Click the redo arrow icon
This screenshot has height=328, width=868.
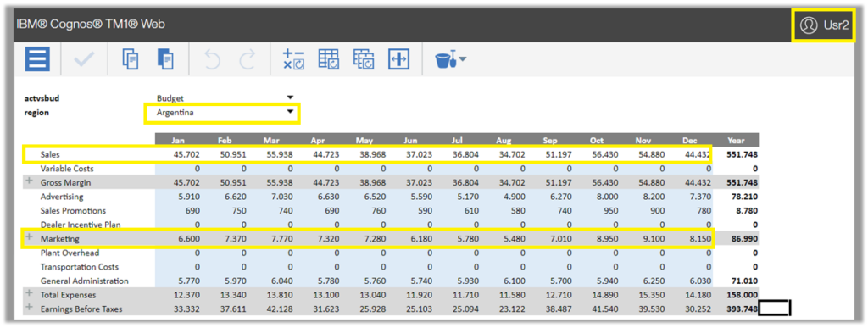point(248,59)
